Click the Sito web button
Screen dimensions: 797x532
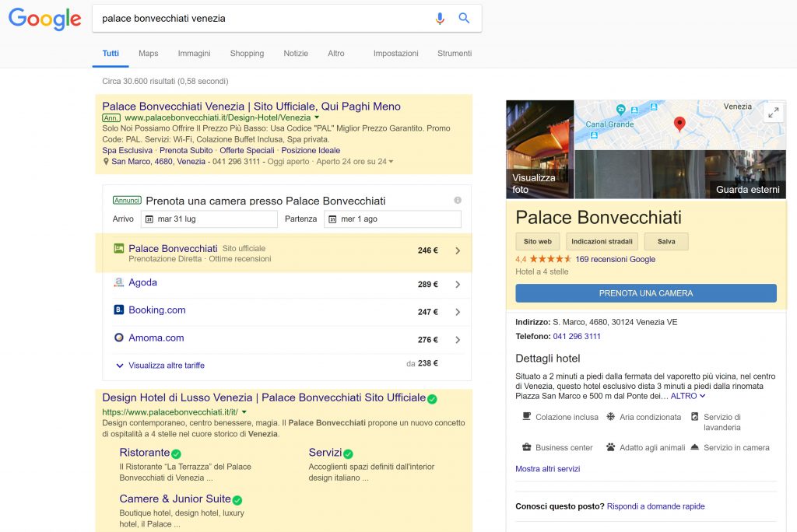537,241
